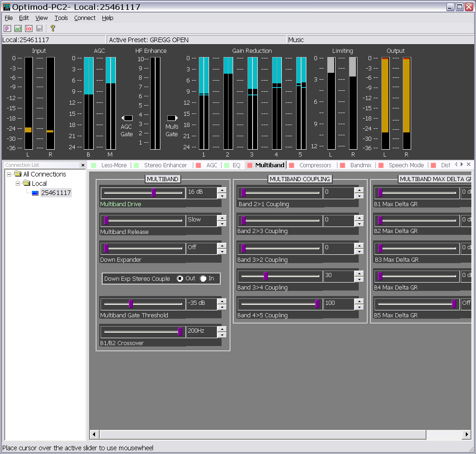Viewport: 476px width, 454px height.
Task: Switch to the Less-More tab
Action: (114, 165)
